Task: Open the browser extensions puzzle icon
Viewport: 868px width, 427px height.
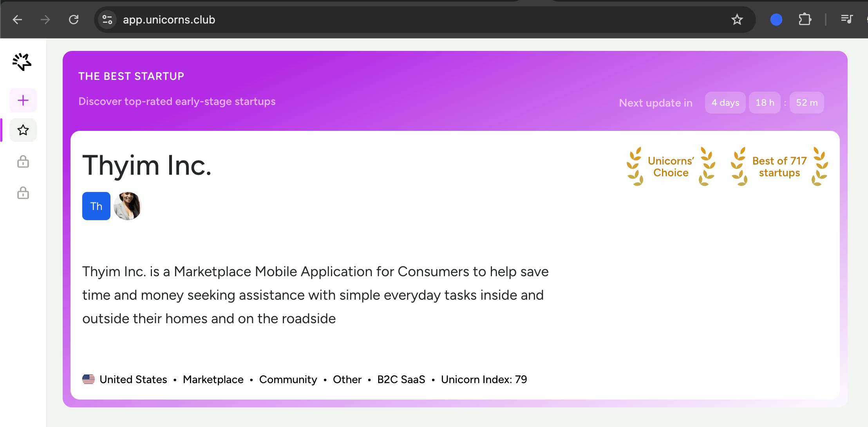Action: coord(805,20)
